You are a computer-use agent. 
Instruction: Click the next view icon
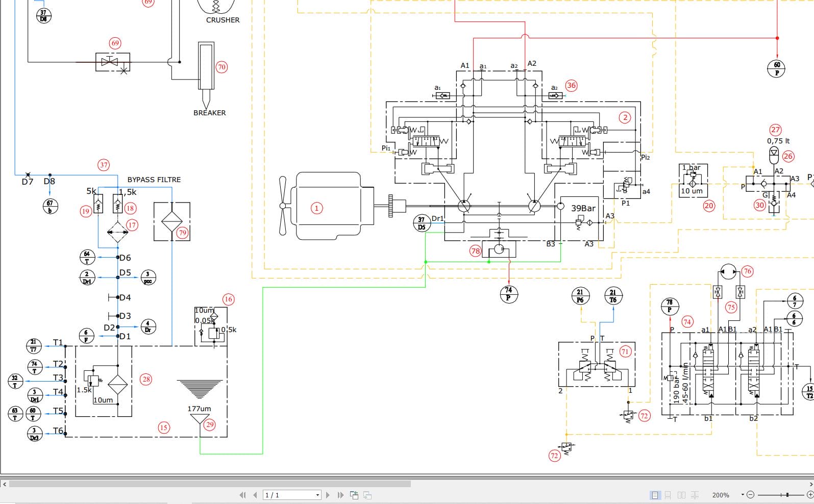click(367, 495)
